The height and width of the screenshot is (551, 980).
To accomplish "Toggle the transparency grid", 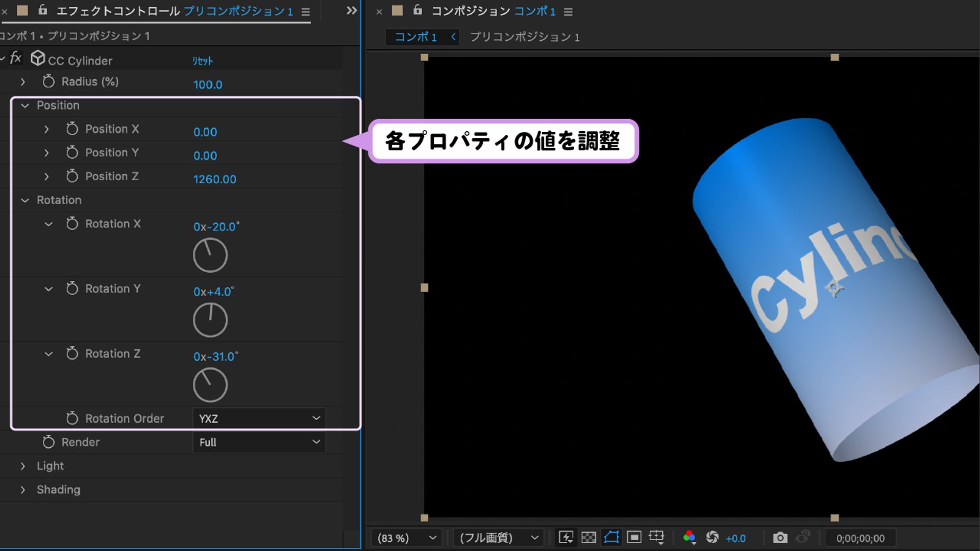I will (x=589, y=537).
